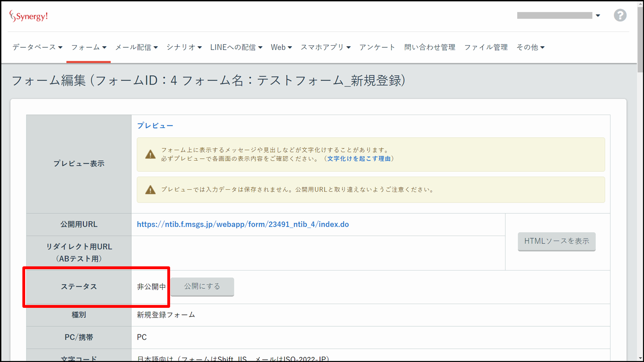The width and height of the screenshot is (644, 362).
Task: Open the Web dropdown menu
Action: [x=281, y=47]
